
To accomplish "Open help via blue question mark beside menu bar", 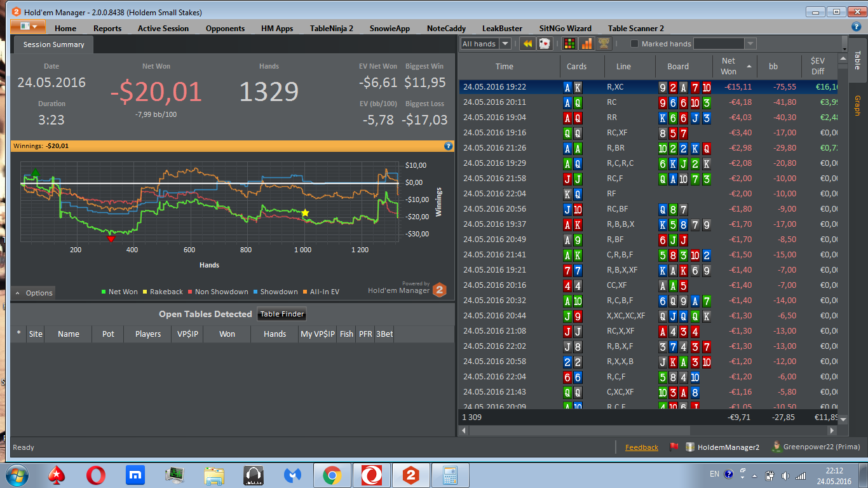I will [856, 27].
